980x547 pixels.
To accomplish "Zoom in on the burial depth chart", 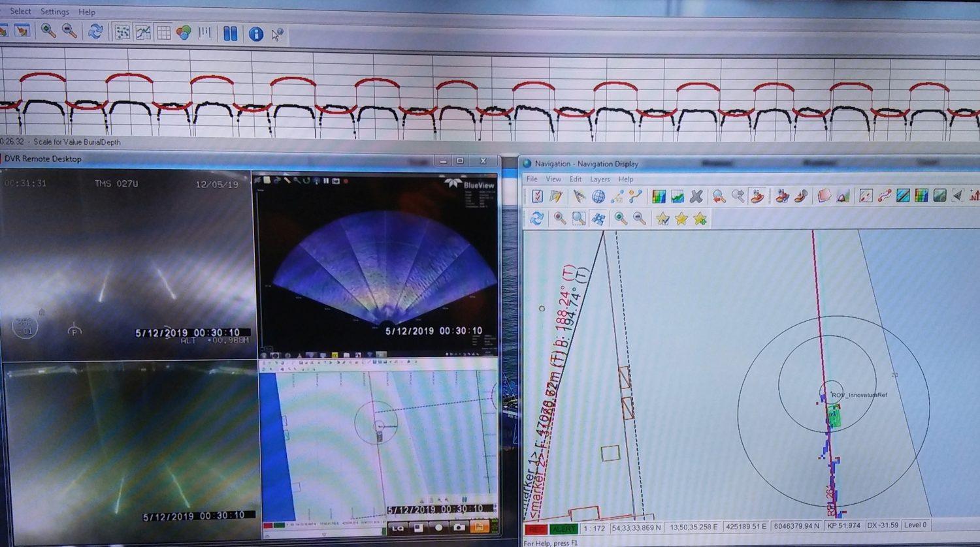I will (x=48, y=31).
